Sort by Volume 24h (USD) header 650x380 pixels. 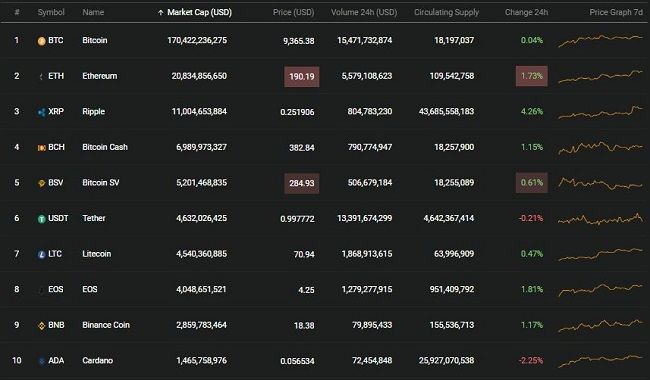[364, 12]
